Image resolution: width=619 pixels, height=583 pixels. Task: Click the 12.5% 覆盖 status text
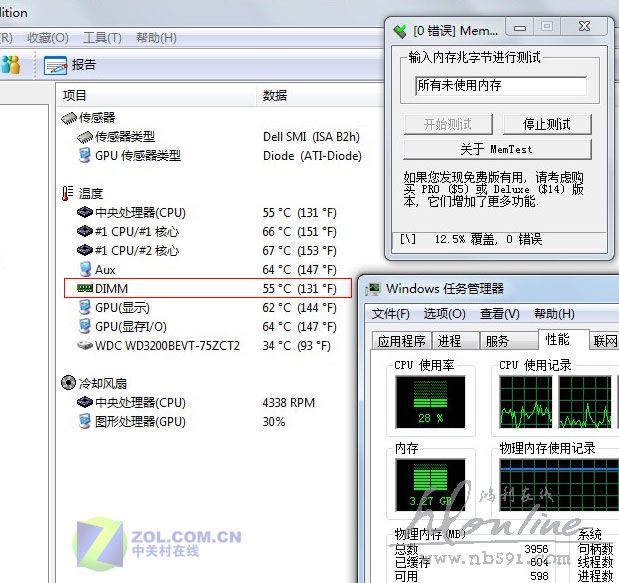[x=488, y=239]
